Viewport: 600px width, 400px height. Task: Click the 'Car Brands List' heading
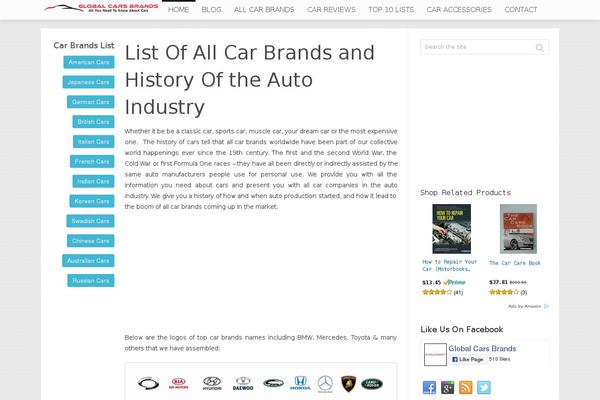[x=84, y=46]
